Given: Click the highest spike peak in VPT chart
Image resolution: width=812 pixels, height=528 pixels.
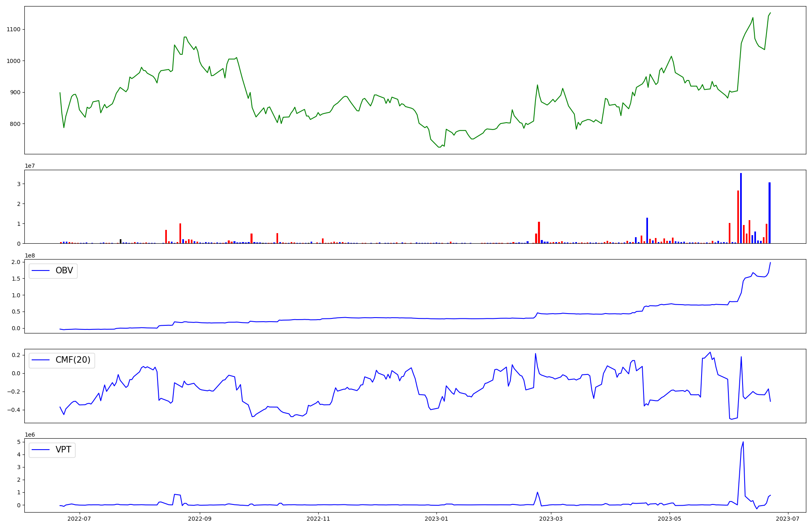Looking at the screenshot, I should coord(743,442).
